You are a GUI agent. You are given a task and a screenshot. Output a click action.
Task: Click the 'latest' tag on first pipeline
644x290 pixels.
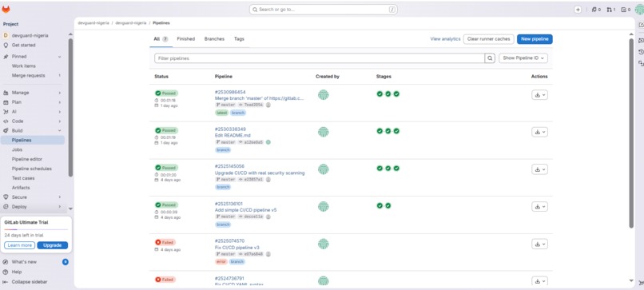pos(222,113)
